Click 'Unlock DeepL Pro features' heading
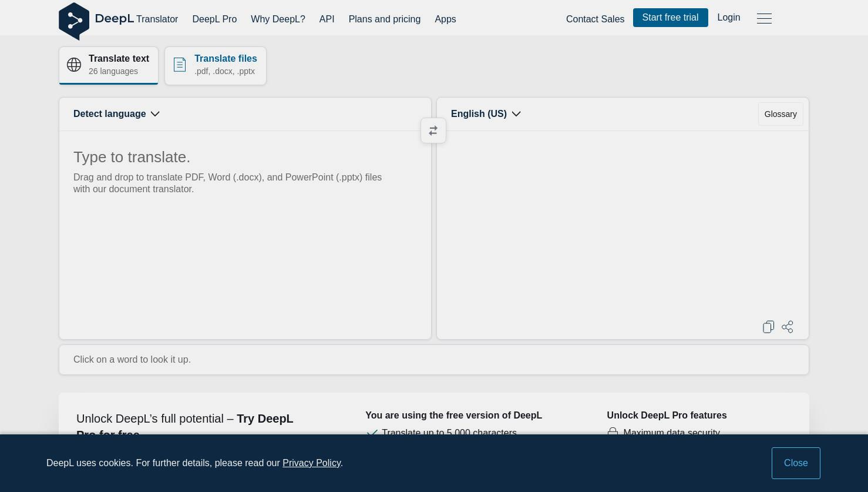This screenshot has width=868, height=492. [x=667, y=416]
